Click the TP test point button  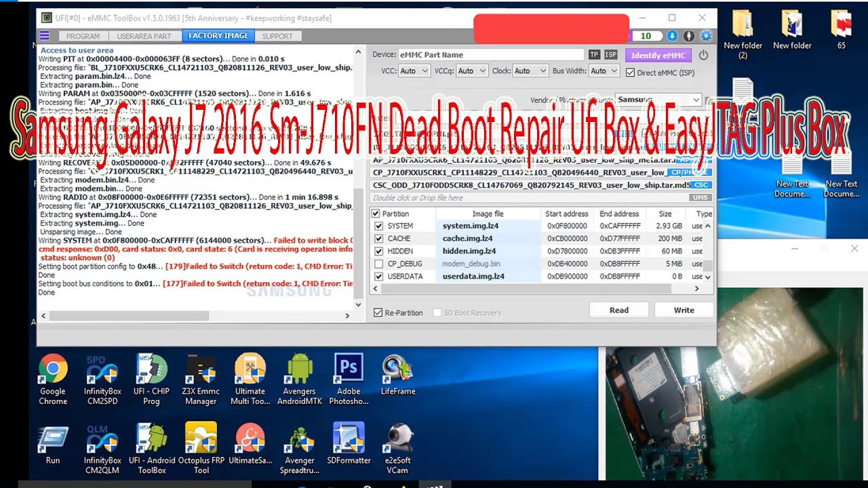point(594,55)
